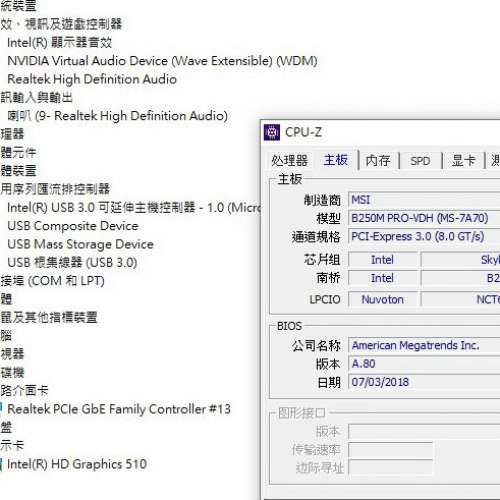Click the 路介面卡 category

coord(24,391)
